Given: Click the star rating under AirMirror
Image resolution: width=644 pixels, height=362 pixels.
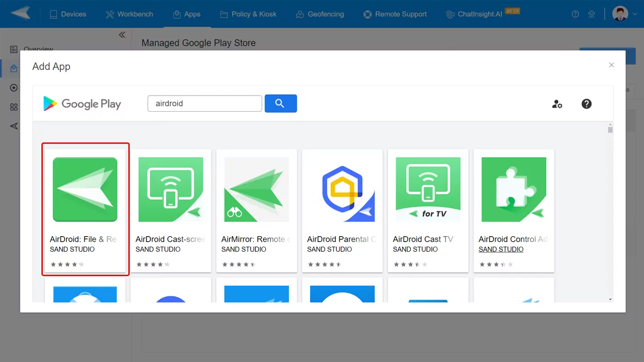Looking at the screenshot, I should point(239,265).
